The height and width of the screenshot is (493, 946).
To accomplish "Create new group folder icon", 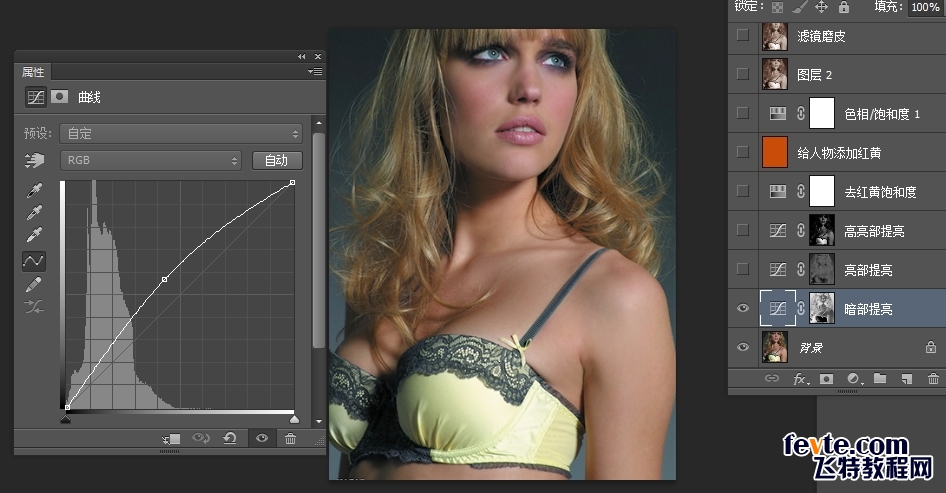I will coord(880,378).
